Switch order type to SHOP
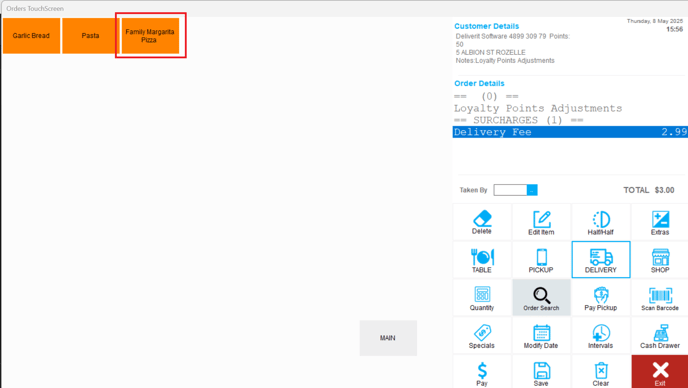Viewport: 688px width, 388px height. tap(660, 260)
